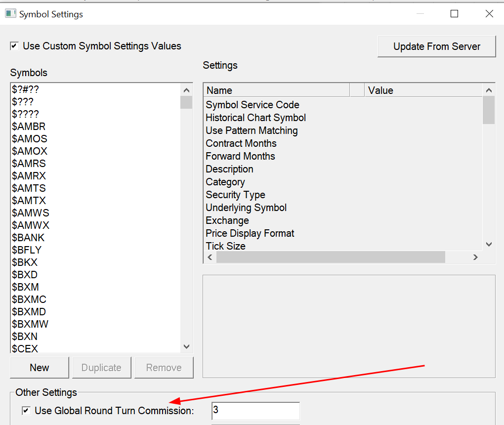Select the $AMBR symbol
The height and width of the screenshot is (425, 504).
point(29,127)
